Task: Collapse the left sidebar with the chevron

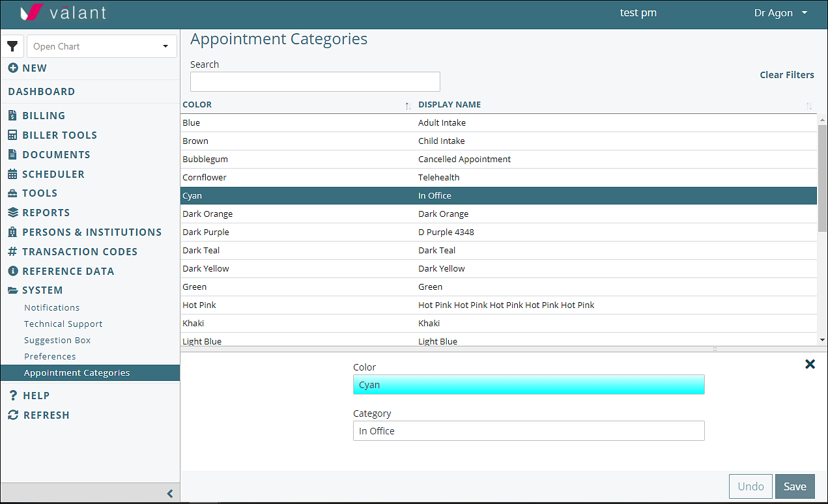Action: (x=170, y=493)
